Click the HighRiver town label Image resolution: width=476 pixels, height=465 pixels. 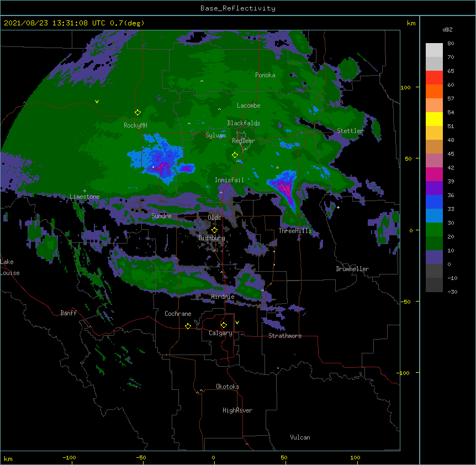pyautogui.click(x=237, y=410)
